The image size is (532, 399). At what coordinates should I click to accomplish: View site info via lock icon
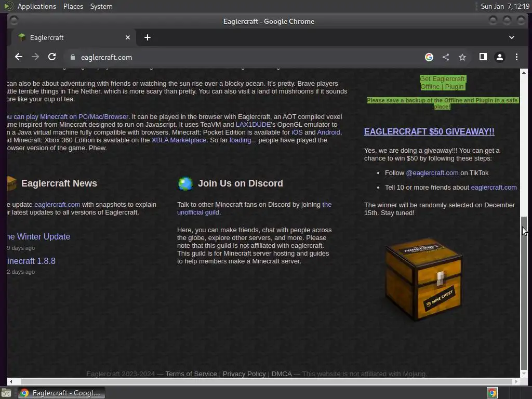72,57
